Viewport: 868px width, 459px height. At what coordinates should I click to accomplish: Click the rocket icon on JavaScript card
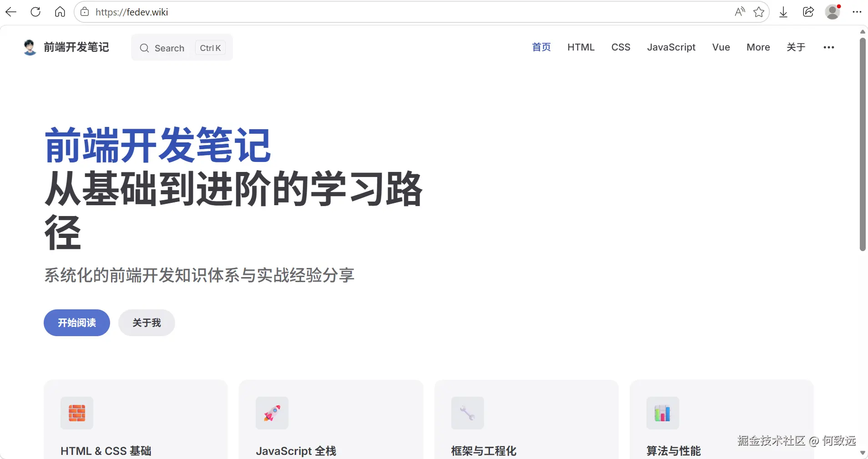(x=272, y=413)
